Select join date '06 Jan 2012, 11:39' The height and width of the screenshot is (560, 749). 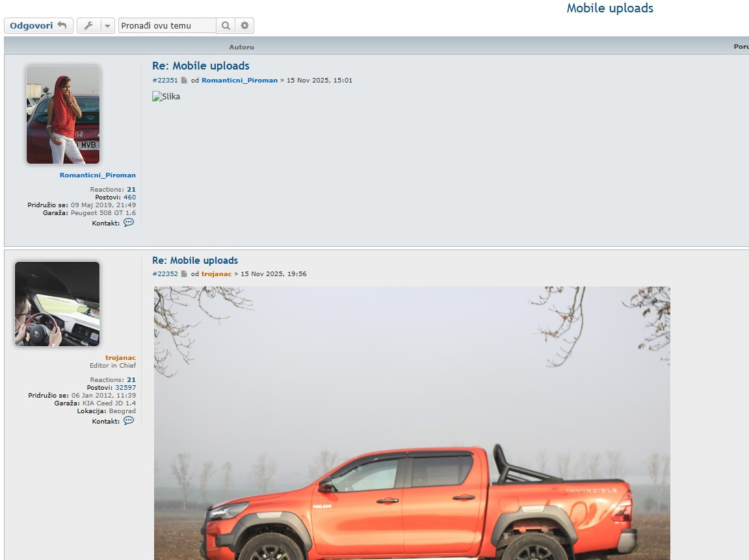(103, 396)
